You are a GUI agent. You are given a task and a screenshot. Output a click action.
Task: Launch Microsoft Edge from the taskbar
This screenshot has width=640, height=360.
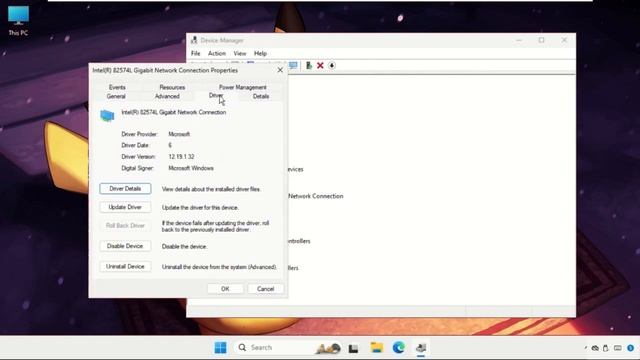click(399, 348)
